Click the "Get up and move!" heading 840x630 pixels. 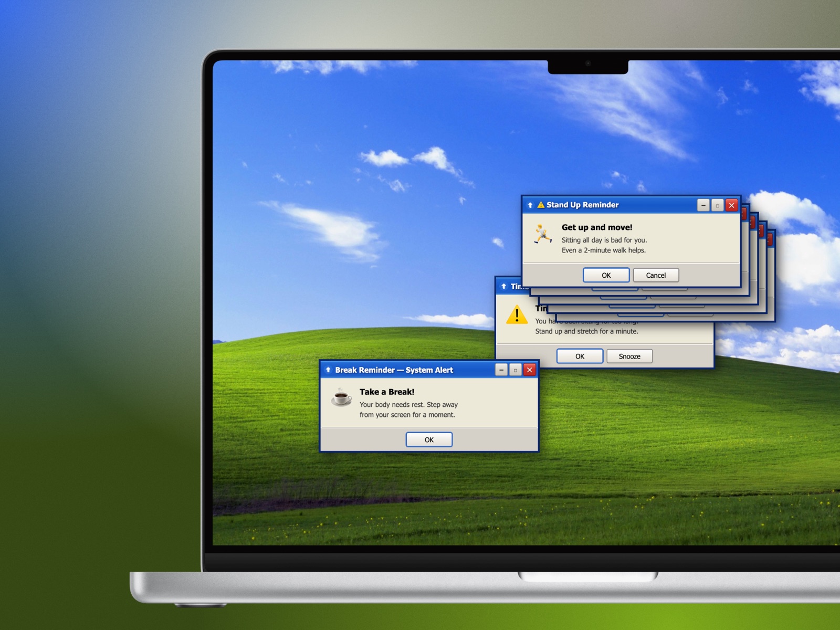pos(597,227)
